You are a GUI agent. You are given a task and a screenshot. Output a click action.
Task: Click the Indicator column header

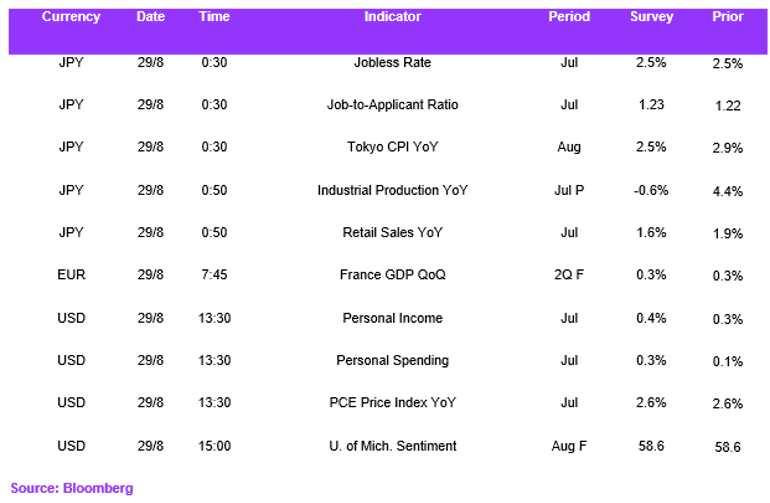pyautogui.click(x=392, y=17)
